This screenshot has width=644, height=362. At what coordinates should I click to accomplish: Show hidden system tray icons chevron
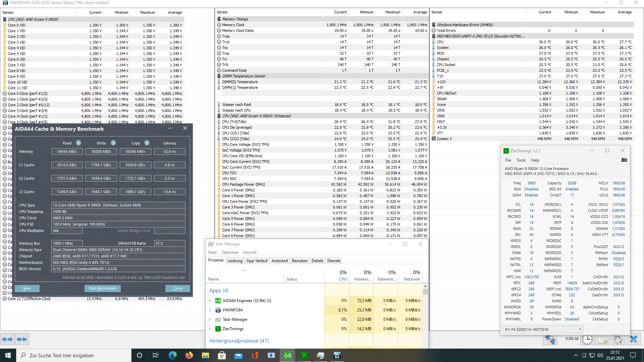pos(576,355)
